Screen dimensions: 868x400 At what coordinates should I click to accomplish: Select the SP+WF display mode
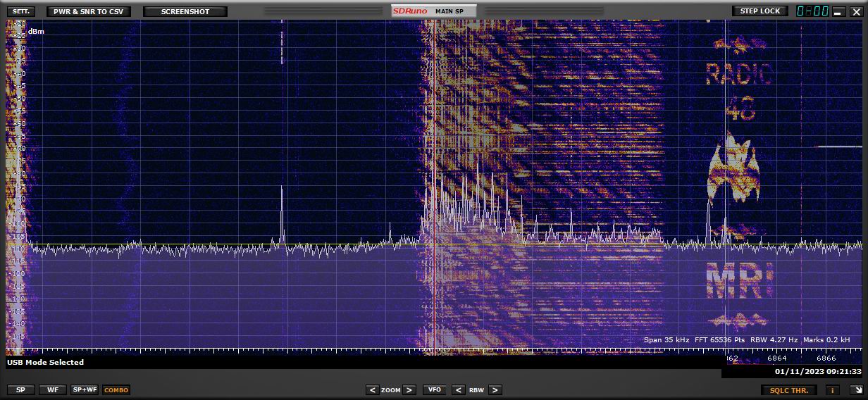[x=85, y=389]
